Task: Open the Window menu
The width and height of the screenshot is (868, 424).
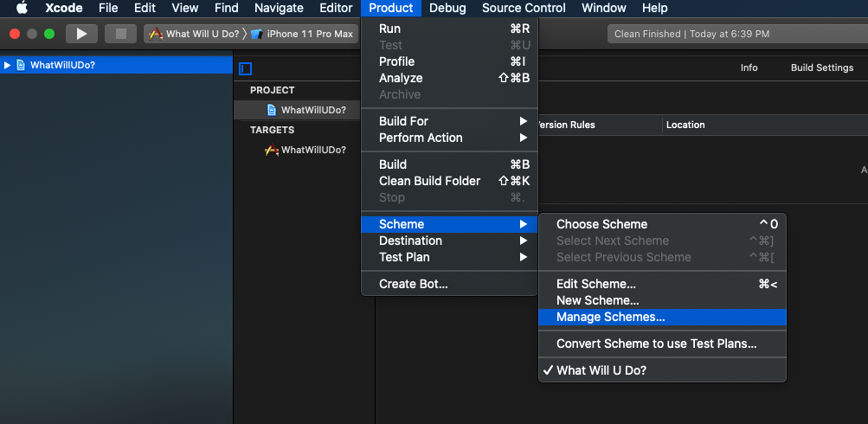Action: pos(604,8)
